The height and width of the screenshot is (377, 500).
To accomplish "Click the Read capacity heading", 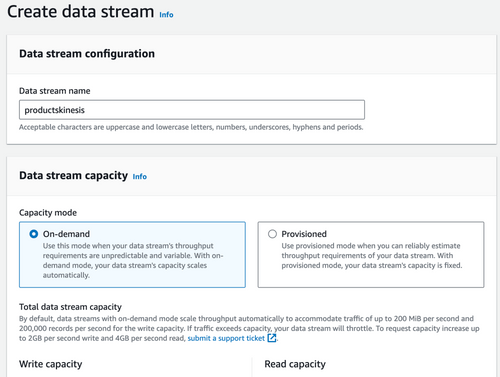I will [x=295, y=364].
